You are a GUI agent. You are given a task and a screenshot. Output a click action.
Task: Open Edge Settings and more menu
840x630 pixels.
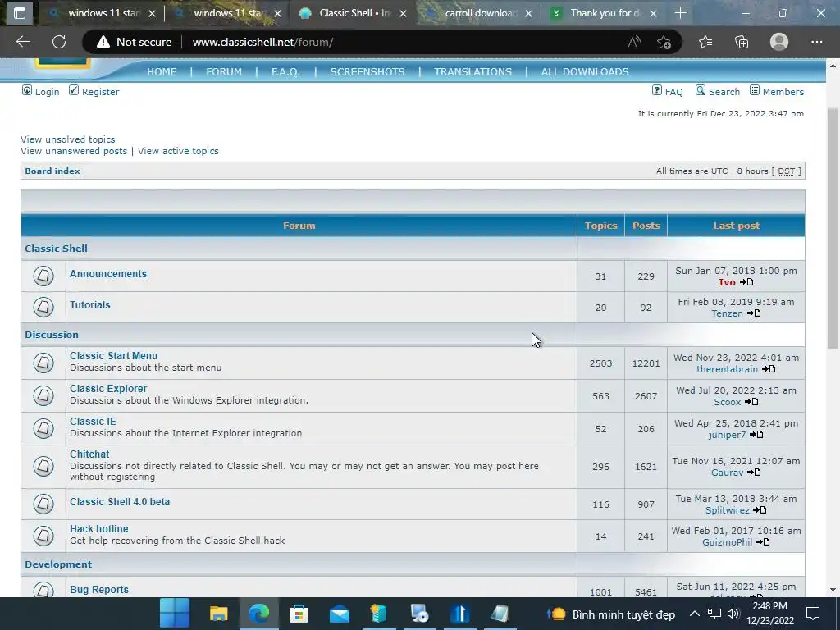[x=816, y=42]
